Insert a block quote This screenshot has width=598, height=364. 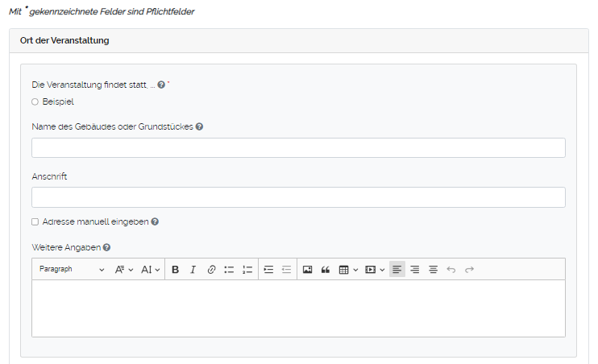(x=326, y=270)
